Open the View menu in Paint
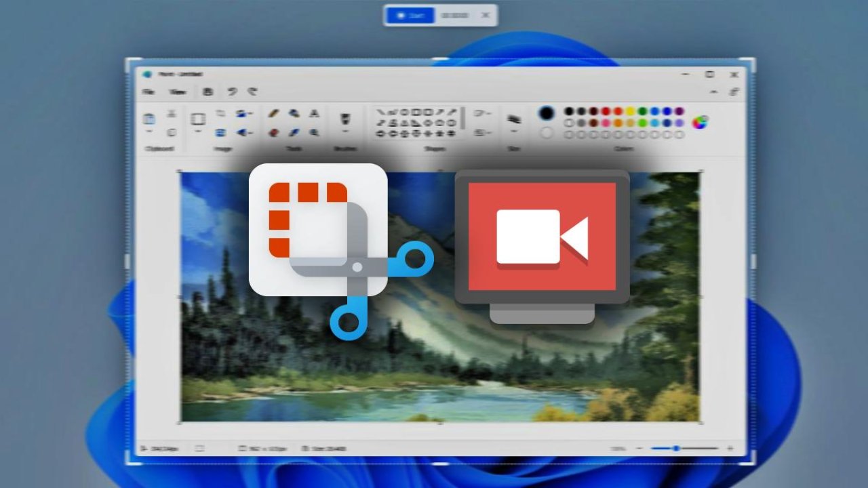868x488 pixels. [178, 91]
